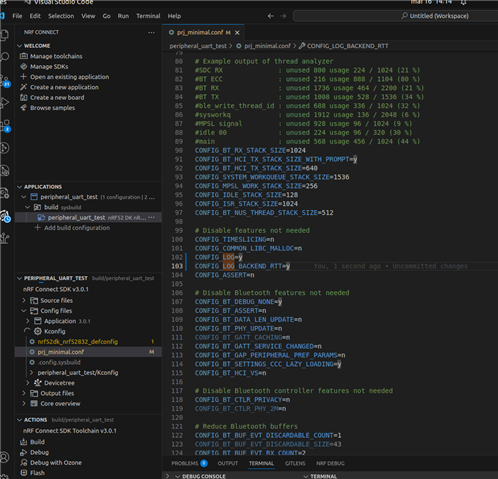This screenshot has width=498, height=479.
Task: Collapse the ACTIONS section
Action: (x=19, y=420)
